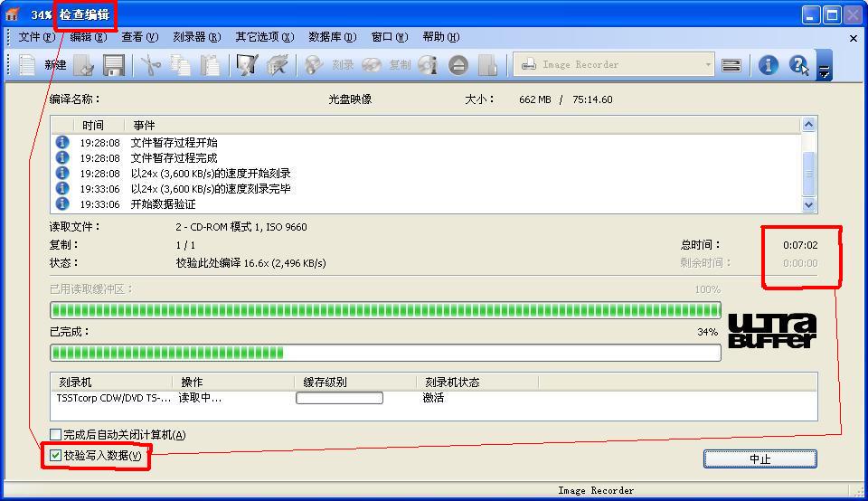
Task: Click the Paste clipboard icon
Action: 210,65
